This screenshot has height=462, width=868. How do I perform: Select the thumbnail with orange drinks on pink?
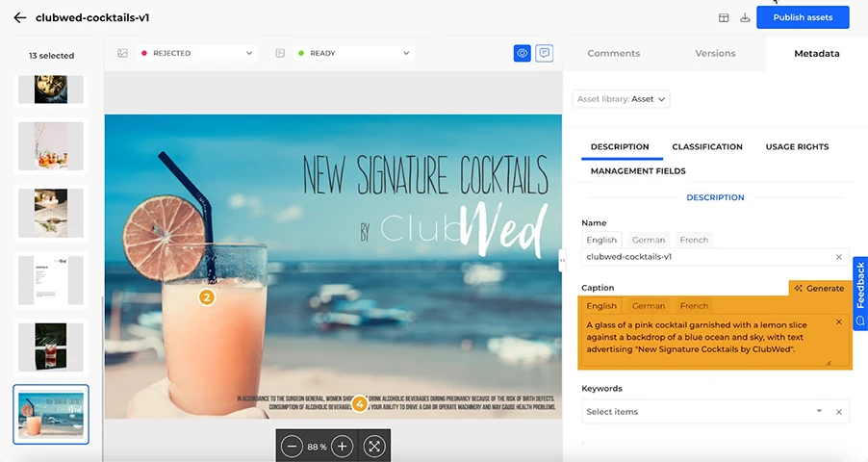point(51,146)
